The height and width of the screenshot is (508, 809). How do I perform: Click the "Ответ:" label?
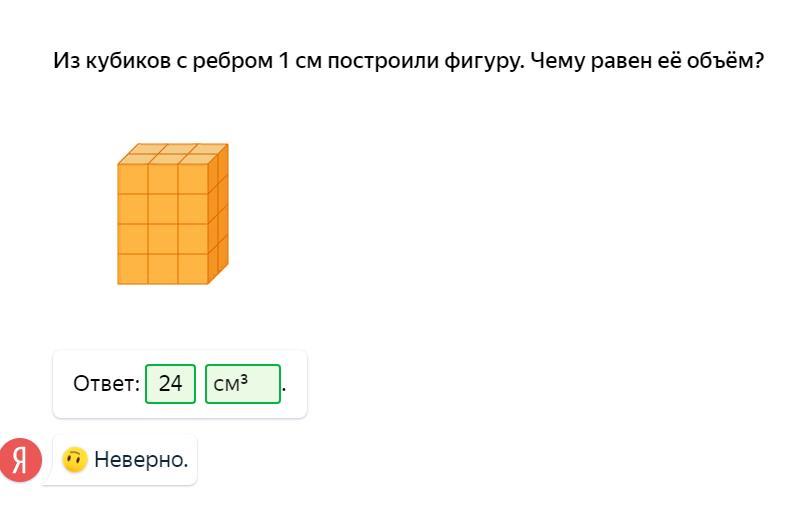106,383
